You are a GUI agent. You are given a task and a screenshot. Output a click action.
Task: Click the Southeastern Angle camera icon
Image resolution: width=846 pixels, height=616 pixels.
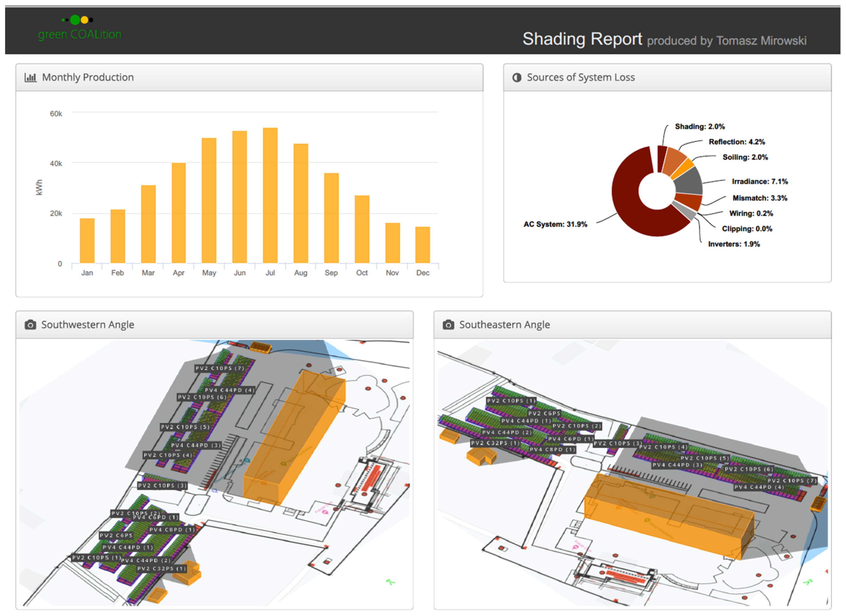click(x=448, y=325)
